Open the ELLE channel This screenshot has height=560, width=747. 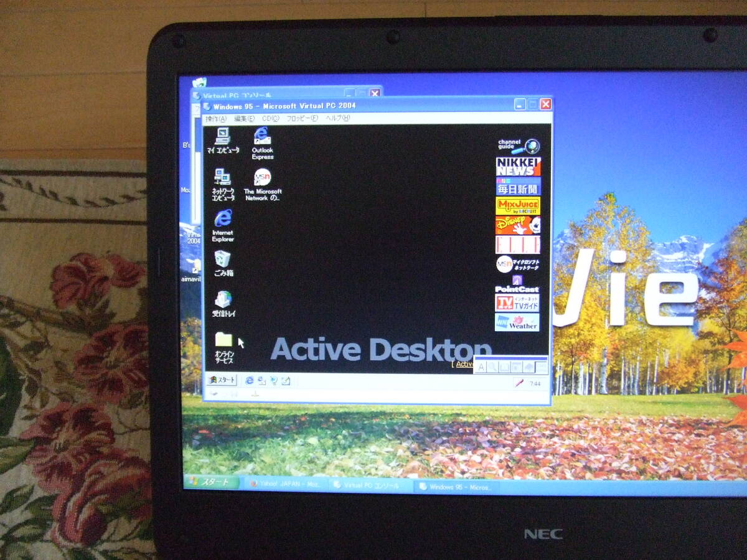(518, 245)
